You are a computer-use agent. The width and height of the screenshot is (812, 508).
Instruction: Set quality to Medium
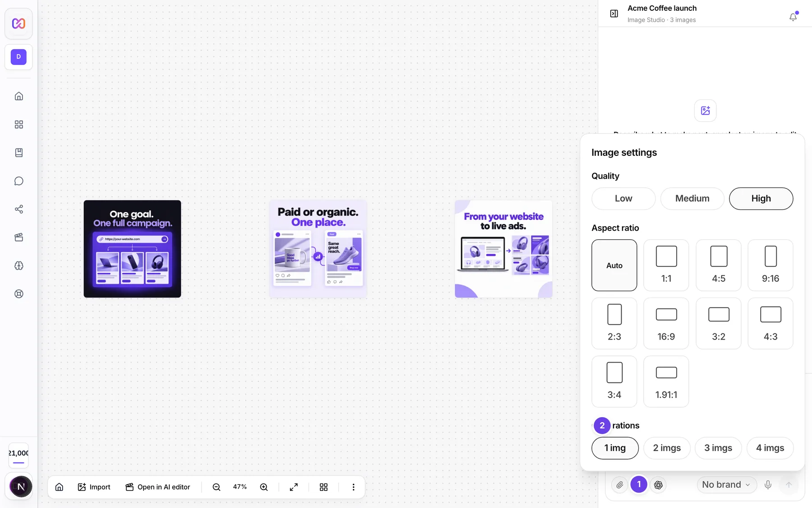click(x=692, y=199)
